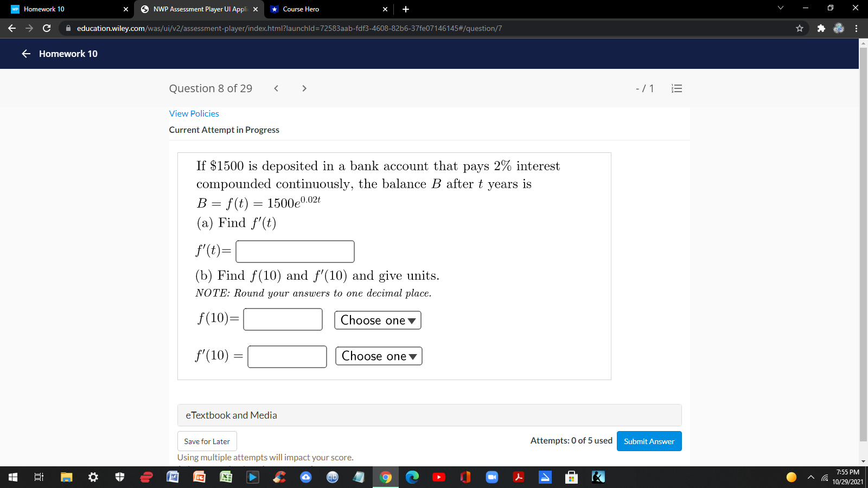
Task: Open the Choose one dropdown for f'(10) units
Action: tap(378, 356)
